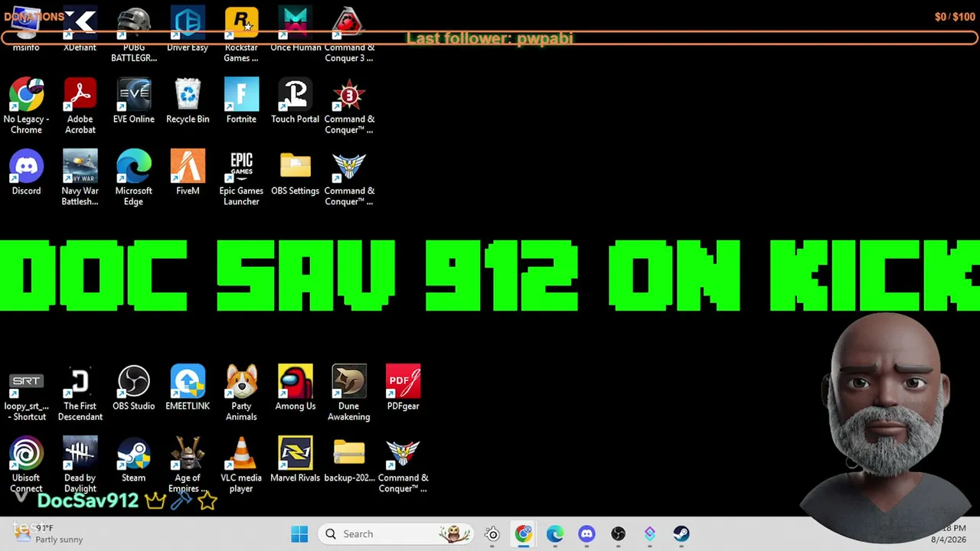Open Chrome from the taskbar
This screenshot has width=980, height=551.
524,534
